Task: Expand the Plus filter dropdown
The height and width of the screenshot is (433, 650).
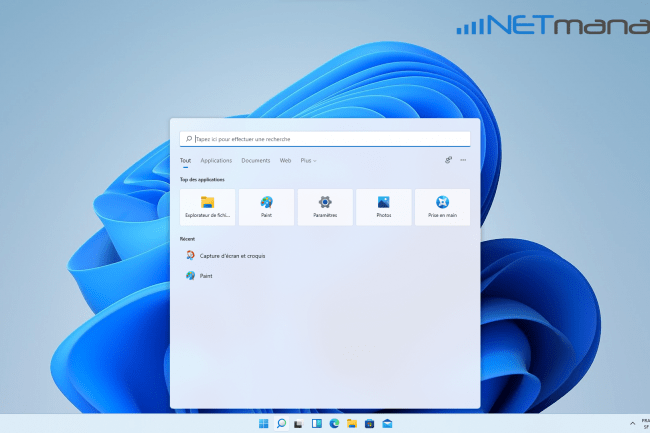Action: click(x=308, y=160)
